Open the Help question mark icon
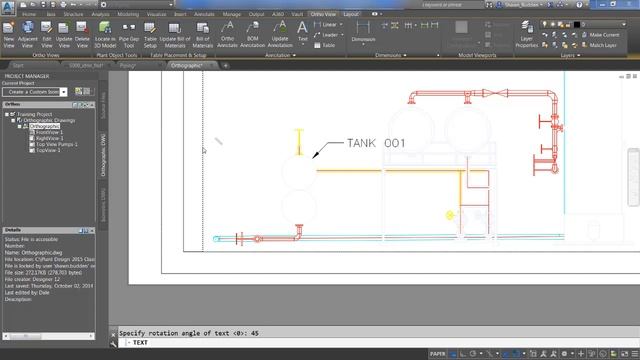Screen dimensions: 640x360 click(x=579, y=5)
